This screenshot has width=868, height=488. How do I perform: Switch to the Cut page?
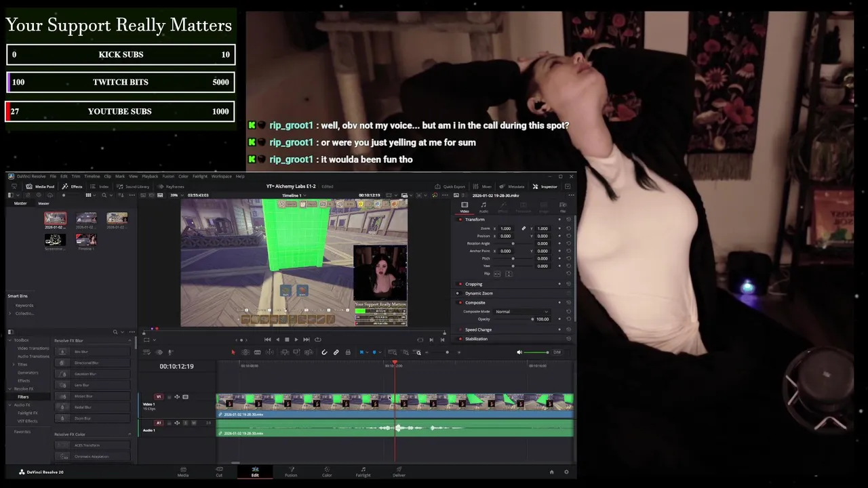(219, 472)
